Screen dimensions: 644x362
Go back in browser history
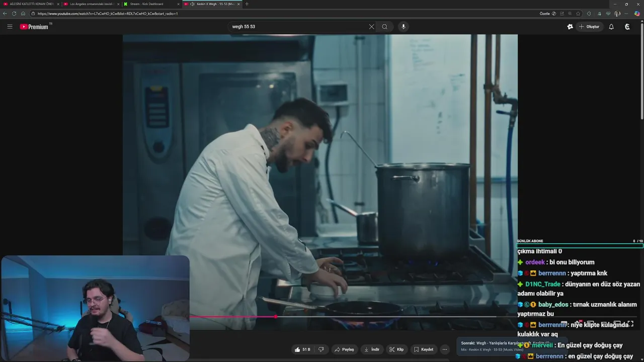point(5,14)
